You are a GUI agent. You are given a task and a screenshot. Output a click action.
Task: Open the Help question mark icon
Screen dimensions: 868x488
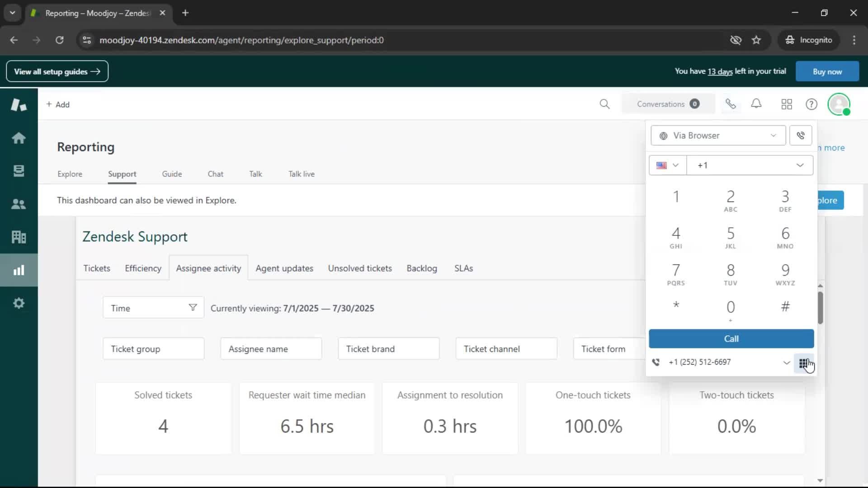tap(811, 104)
